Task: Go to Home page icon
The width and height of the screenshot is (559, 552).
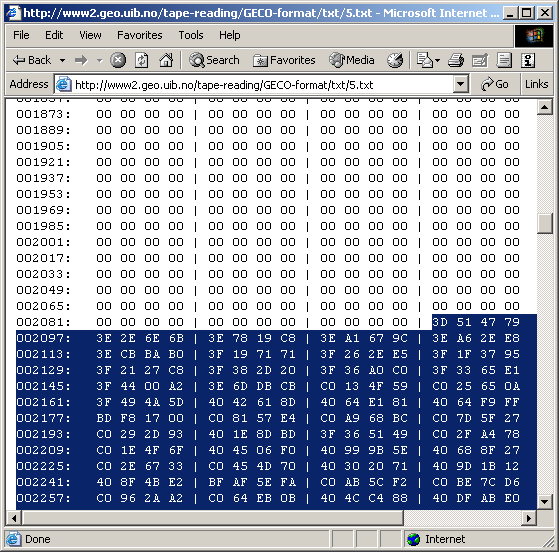Action: tap(166, 60)
